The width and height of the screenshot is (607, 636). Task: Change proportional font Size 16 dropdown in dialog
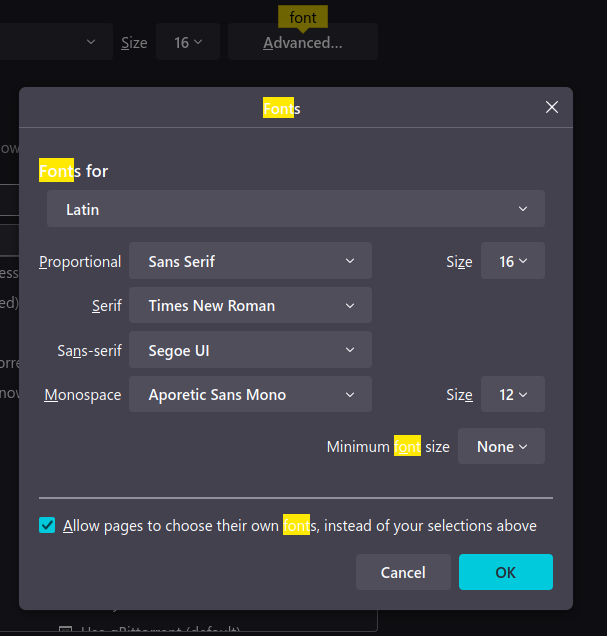tap(513, 261)
